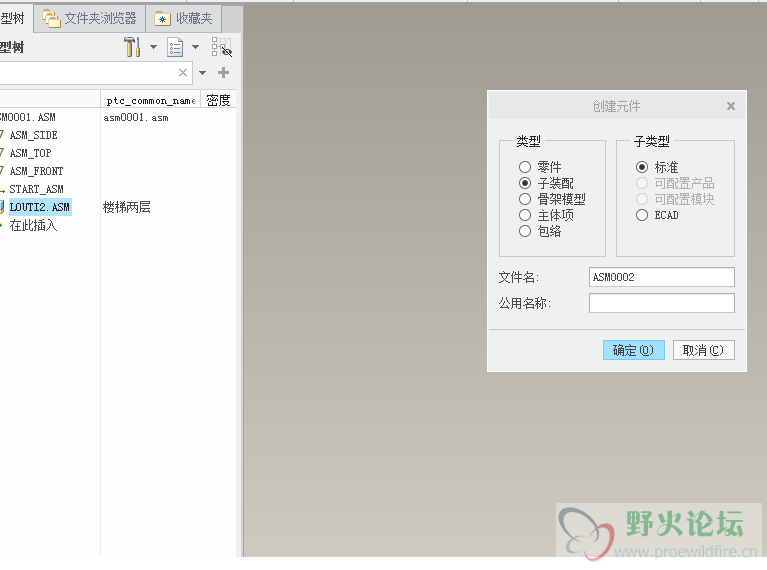Viewport: 767px width, 570px height.
Task: Switch to the 文件夹浏览器 tab
Action: [90, 19]
